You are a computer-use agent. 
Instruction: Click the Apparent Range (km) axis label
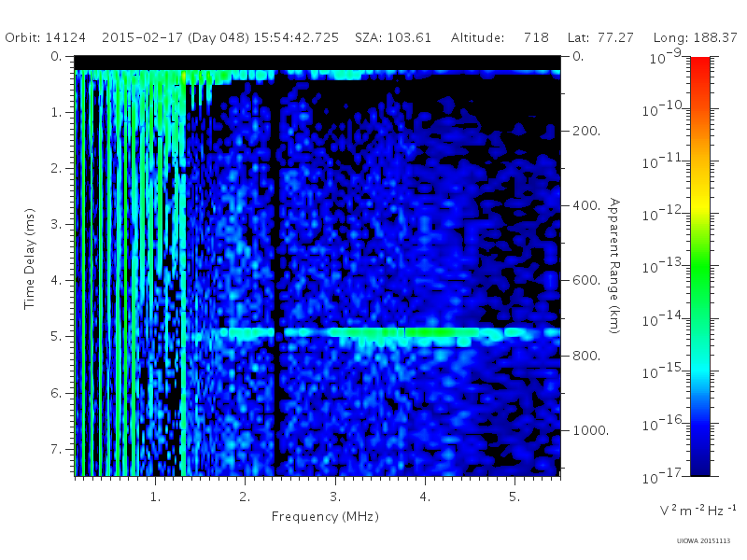click(614, 266)
